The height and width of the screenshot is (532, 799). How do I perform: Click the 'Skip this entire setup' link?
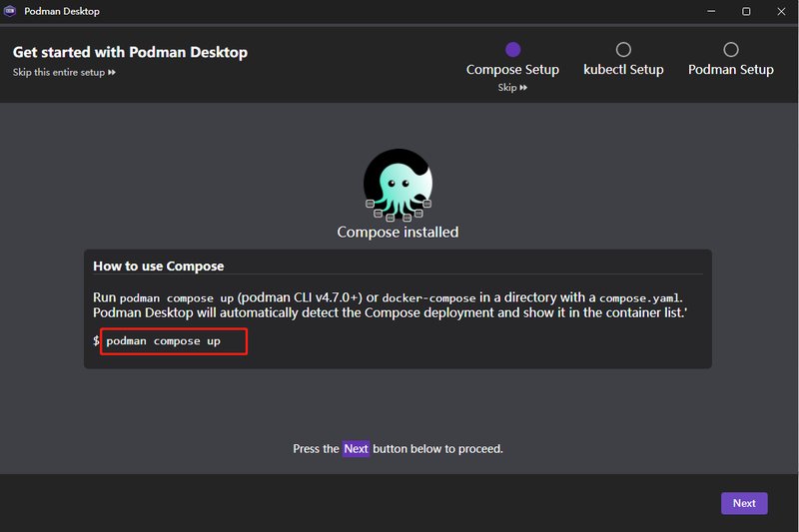(59, 73)
